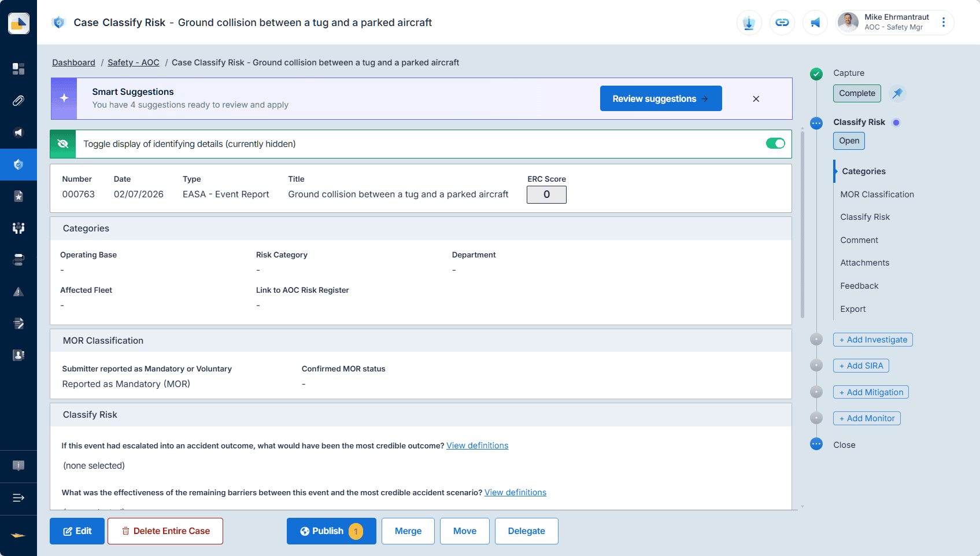The width and height of the screenshot is (980, 556).
Task: Jump to Export in side navigation
Action: 853,309
